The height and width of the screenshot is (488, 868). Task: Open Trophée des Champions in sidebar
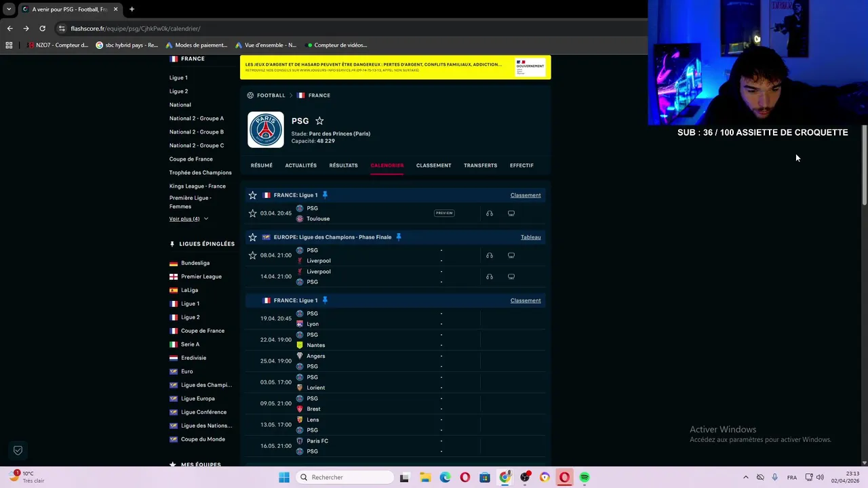coord(201,173)
